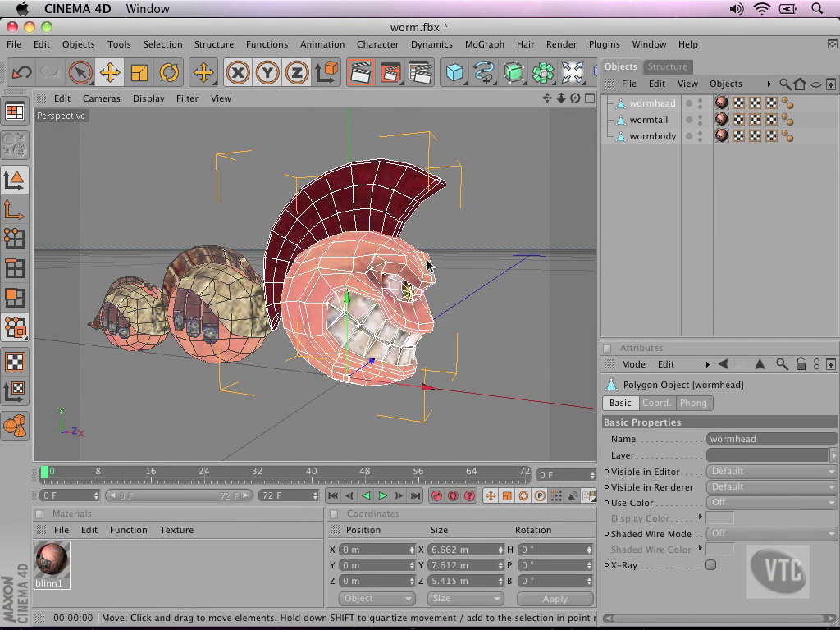Image resolution: width=840 pixels, height=630 pixels.
Task: Select the Move tool in toolbar
Action: click(109, 73)
